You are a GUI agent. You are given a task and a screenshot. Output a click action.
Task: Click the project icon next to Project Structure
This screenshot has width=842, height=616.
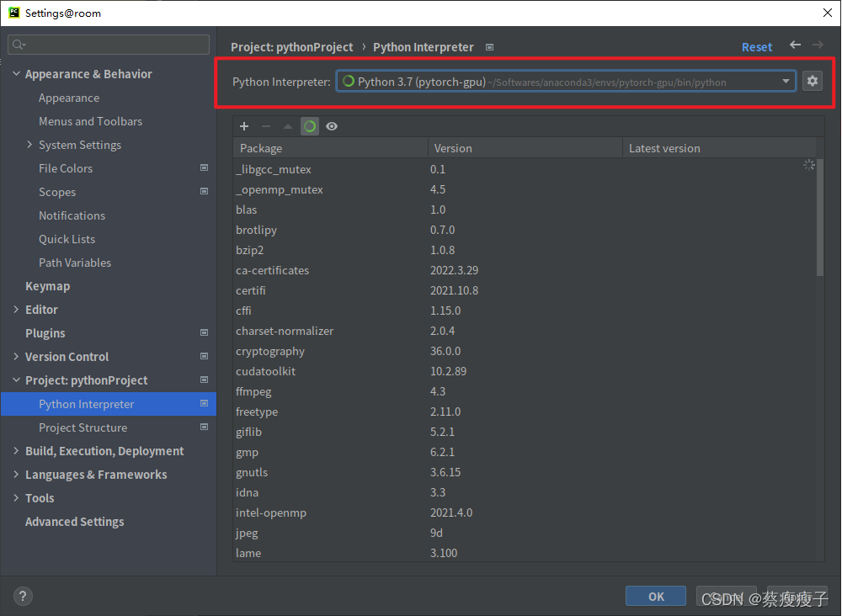coord(204,427)
